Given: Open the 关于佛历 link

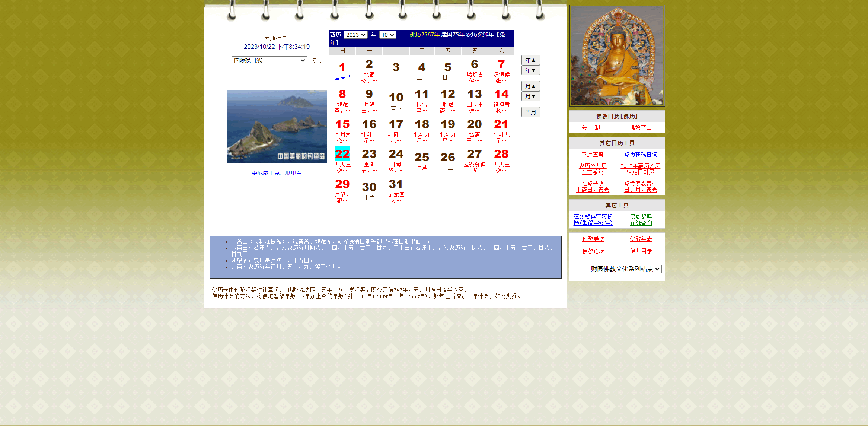Looking at the screenshot, I should click(x=593, y=127).
